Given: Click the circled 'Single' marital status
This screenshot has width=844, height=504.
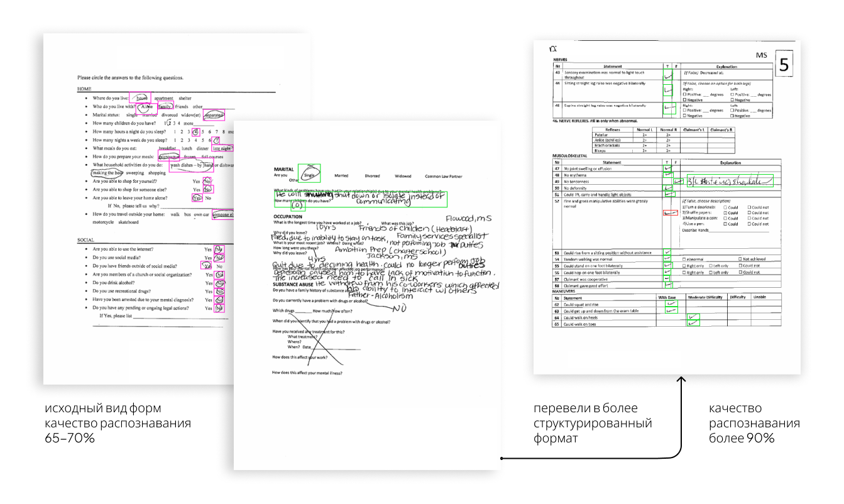Looking at the screenshot, I should 309,174.
